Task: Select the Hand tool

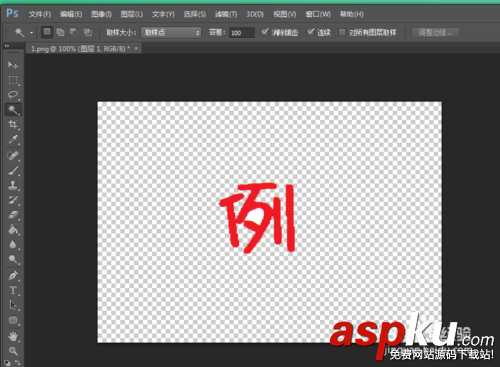Action: [13, 336]
